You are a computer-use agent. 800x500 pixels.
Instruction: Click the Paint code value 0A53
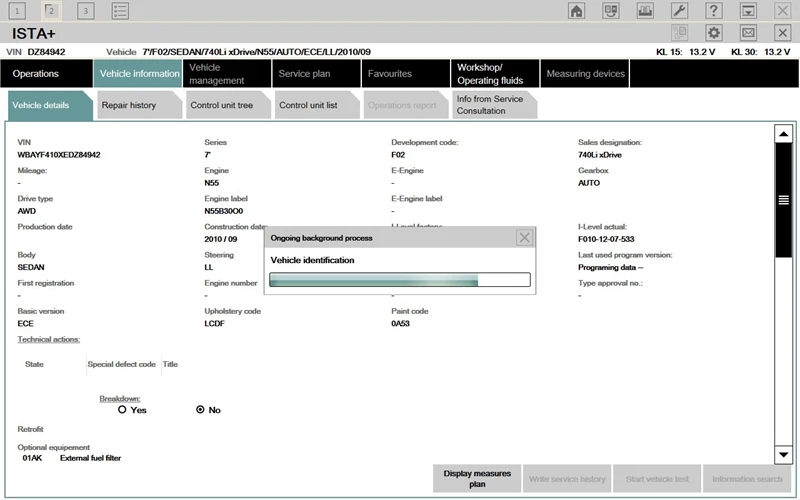coord(401,323)
